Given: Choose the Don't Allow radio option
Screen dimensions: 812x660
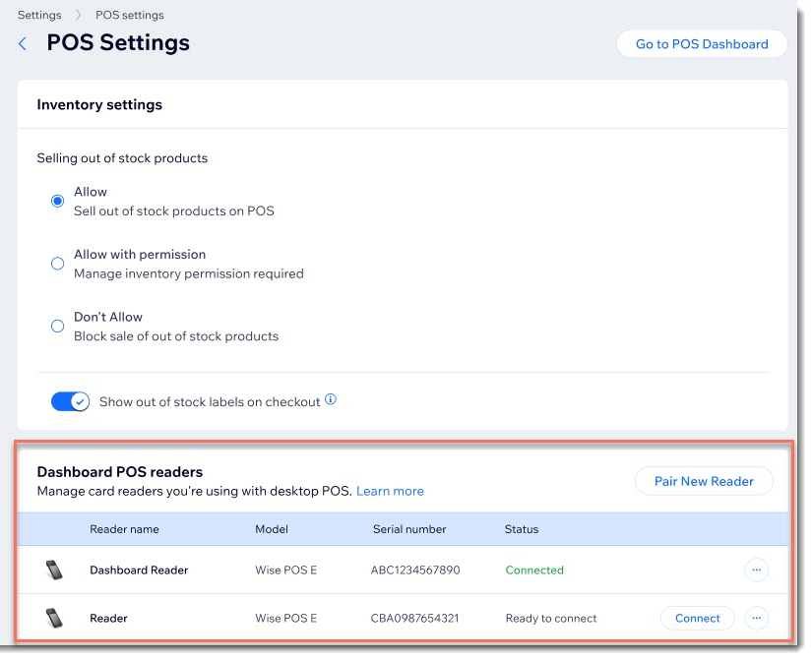Looking at the screenshot, I should coord(57,327).
